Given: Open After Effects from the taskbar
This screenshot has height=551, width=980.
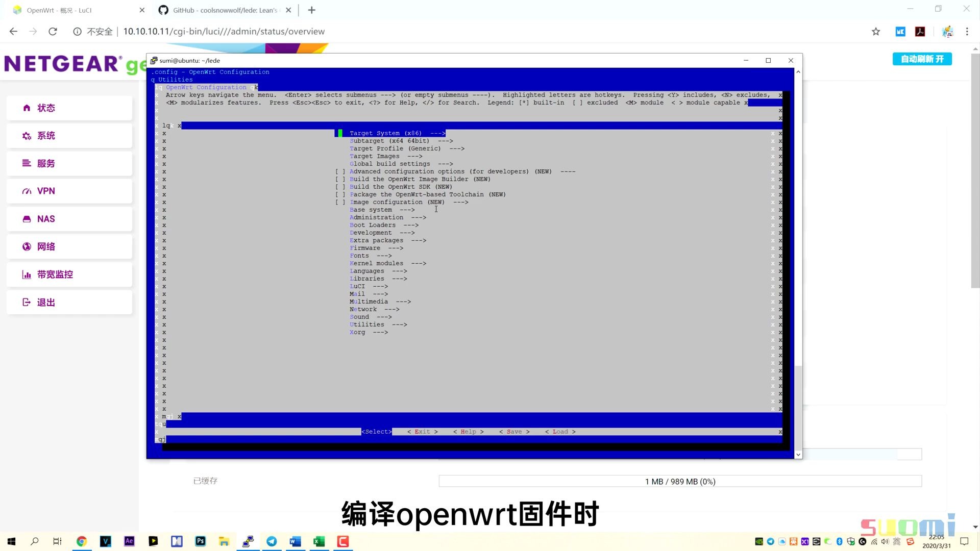Looking at the screenshot, I should (x=129, y=541).
